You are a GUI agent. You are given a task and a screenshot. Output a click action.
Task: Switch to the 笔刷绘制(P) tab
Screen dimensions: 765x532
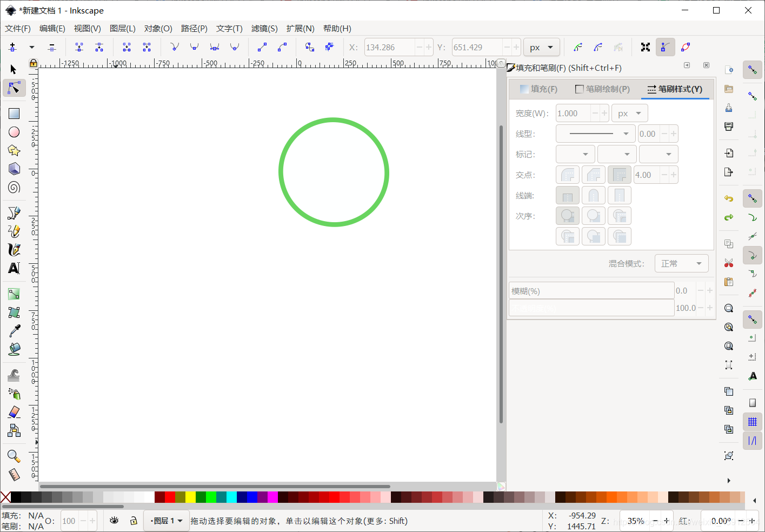point(603,89)
